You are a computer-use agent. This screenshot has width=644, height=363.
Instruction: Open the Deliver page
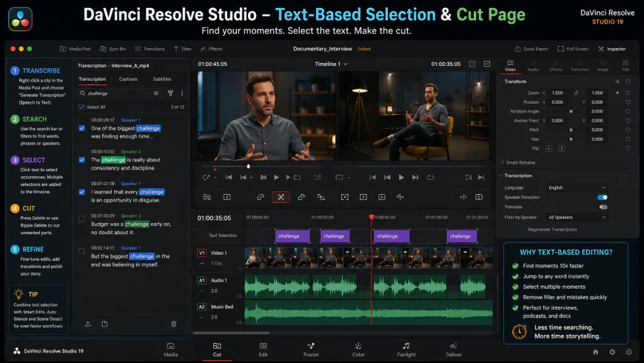click(x=454, y=350)
